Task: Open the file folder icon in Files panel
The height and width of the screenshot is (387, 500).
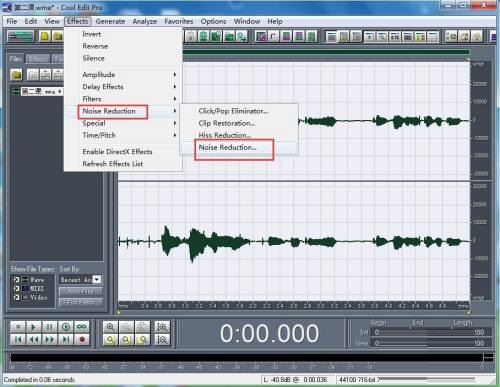Action: click(x=16, y=75)
